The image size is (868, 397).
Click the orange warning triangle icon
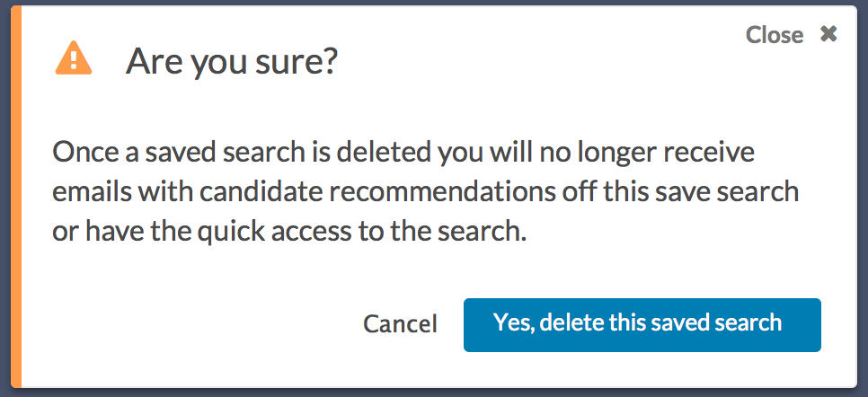point(74,58)
